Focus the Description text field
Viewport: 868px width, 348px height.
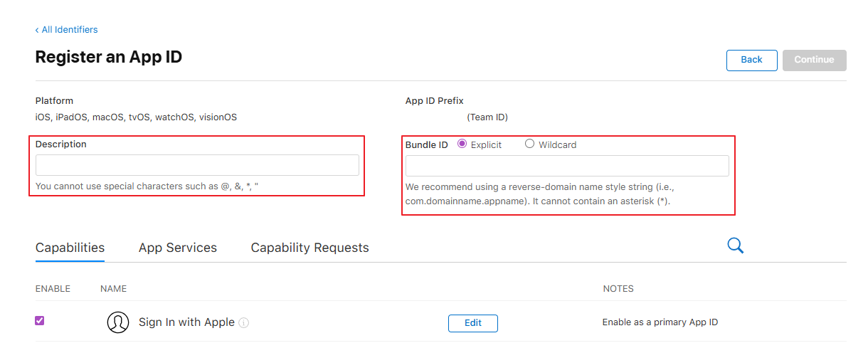197,166
